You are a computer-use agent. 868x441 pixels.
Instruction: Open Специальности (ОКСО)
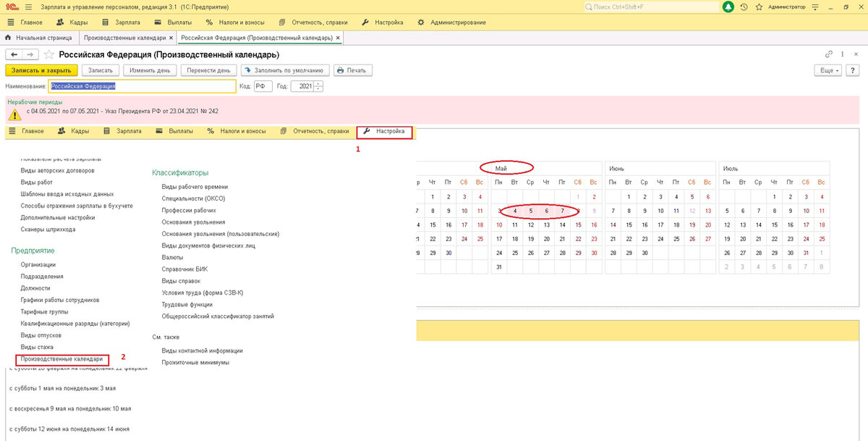pos(194,198)
